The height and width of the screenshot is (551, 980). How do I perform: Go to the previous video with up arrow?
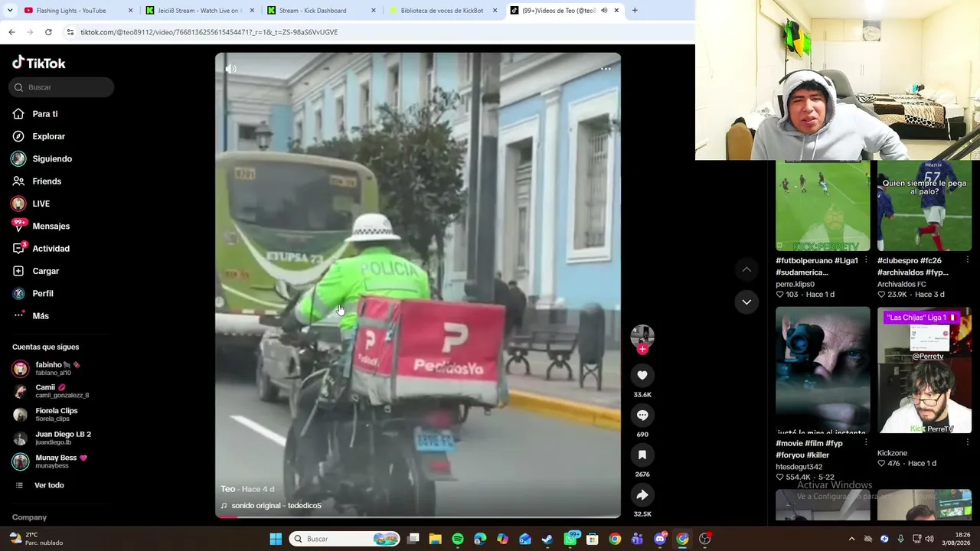(746, 269)
